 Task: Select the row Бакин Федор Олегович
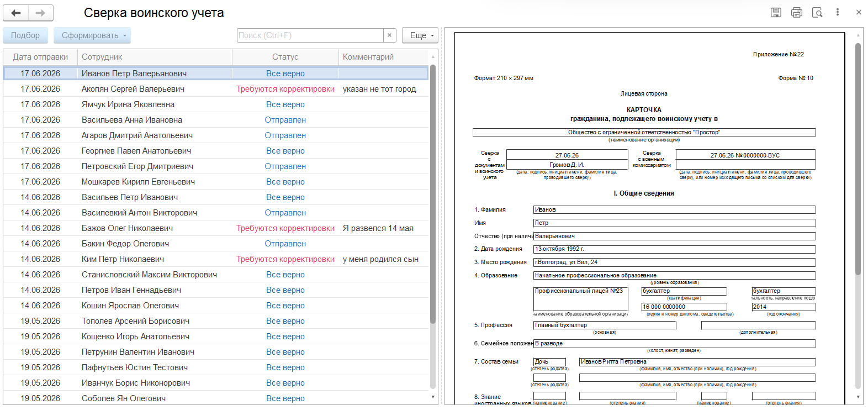(216, 244)
